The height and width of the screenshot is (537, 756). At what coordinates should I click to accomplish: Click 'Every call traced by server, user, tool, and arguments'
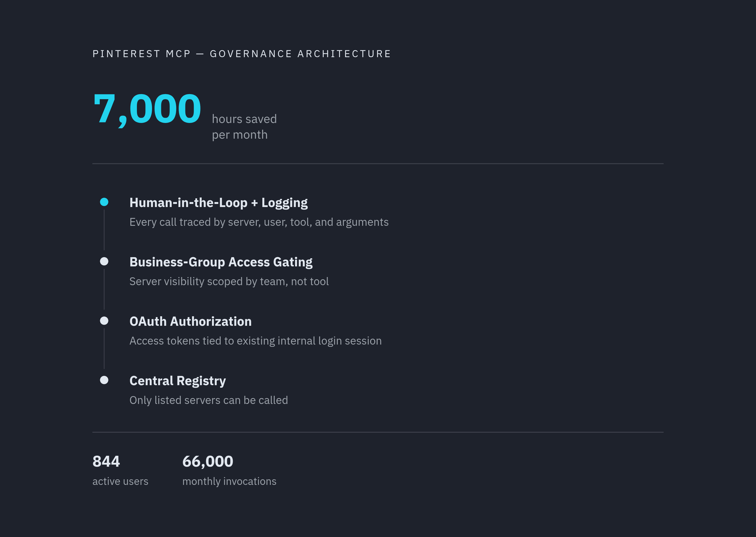click(259, 222)
